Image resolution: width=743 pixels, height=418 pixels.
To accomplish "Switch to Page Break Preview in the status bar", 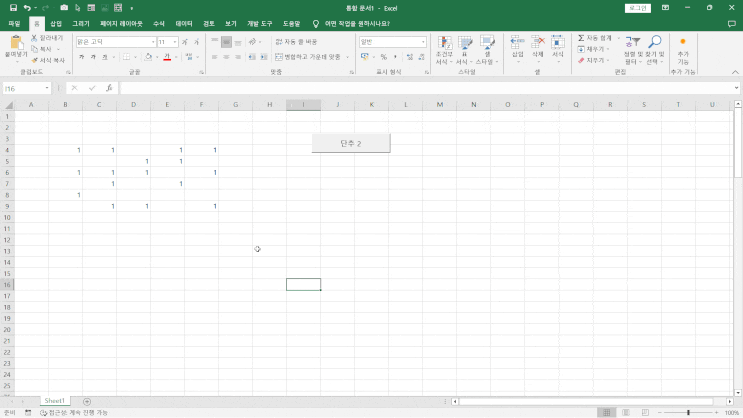I will click(x=645, y=413).
